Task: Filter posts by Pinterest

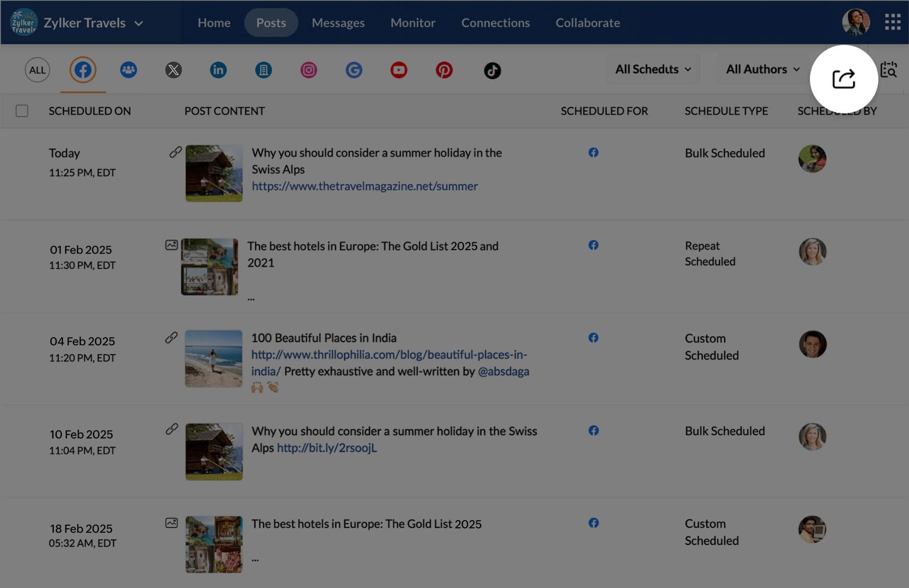Action: click(x=444, y=70)
